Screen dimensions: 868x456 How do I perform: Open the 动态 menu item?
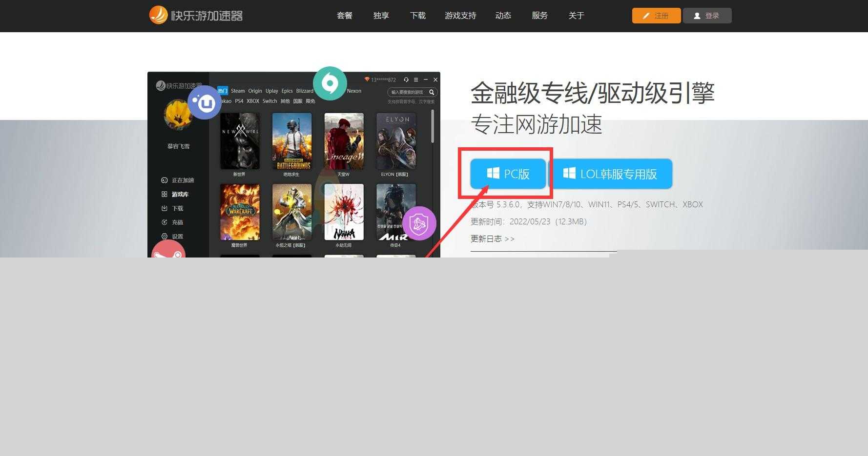point(503,16)
